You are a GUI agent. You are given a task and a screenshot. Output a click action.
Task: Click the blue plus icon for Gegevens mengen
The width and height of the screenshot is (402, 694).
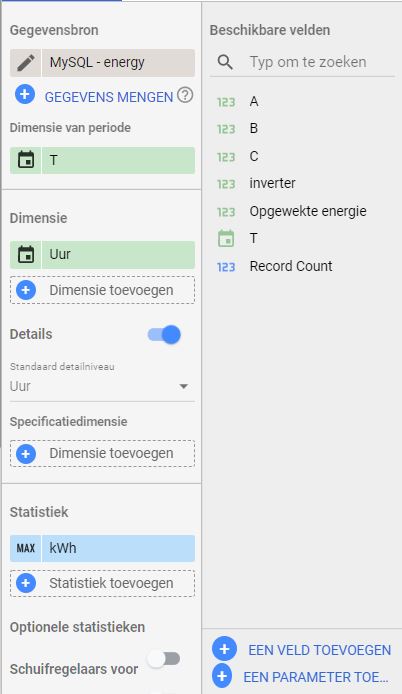25,95
